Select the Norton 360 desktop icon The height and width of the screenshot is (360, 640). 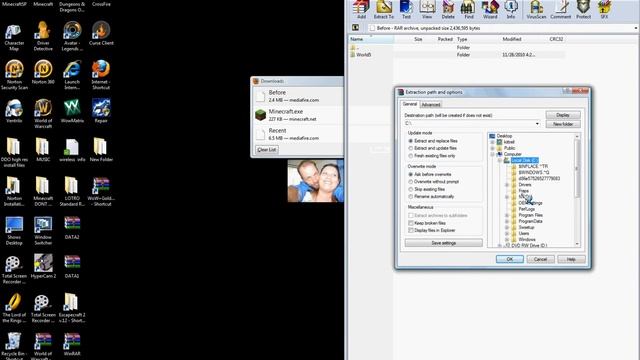[43, 73]
